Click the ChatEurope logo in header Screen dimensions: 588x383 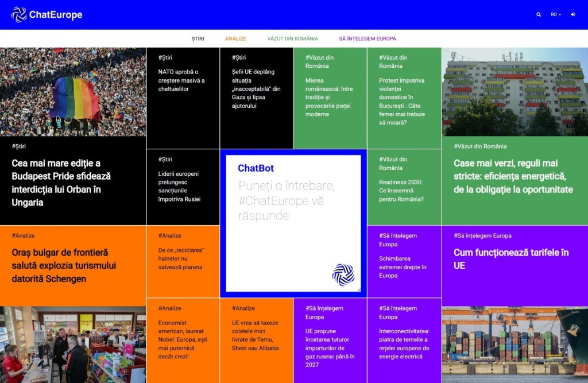coord(47,15)
